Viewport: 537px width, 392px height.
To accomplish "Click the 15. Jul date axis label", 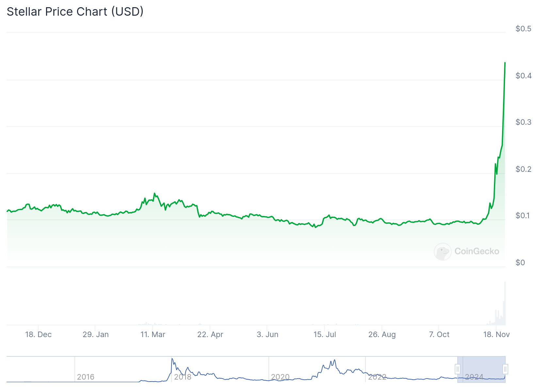I will point(325,335).
